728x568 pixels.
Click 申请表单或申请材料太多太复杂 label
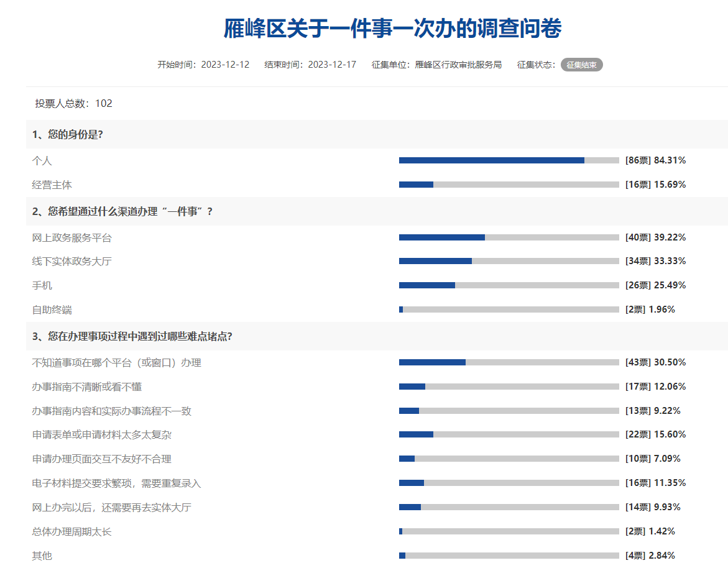click(102, 435)
